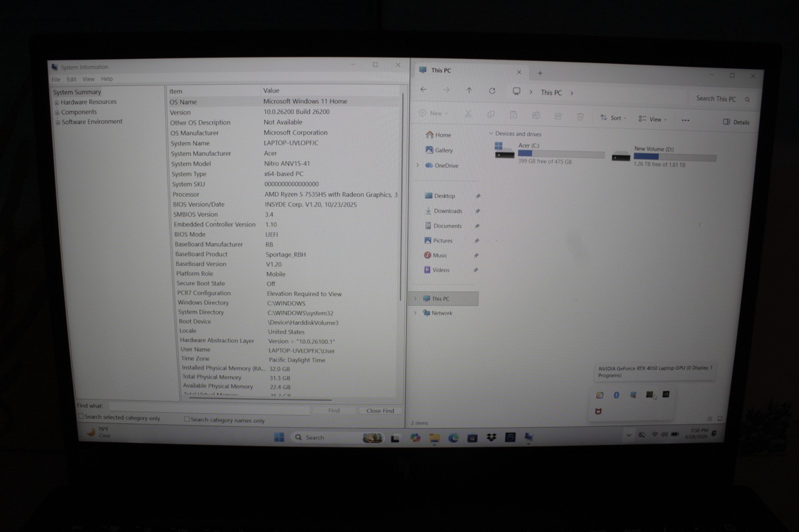
Task: Open the Sort dropdown
Action: 613,118
